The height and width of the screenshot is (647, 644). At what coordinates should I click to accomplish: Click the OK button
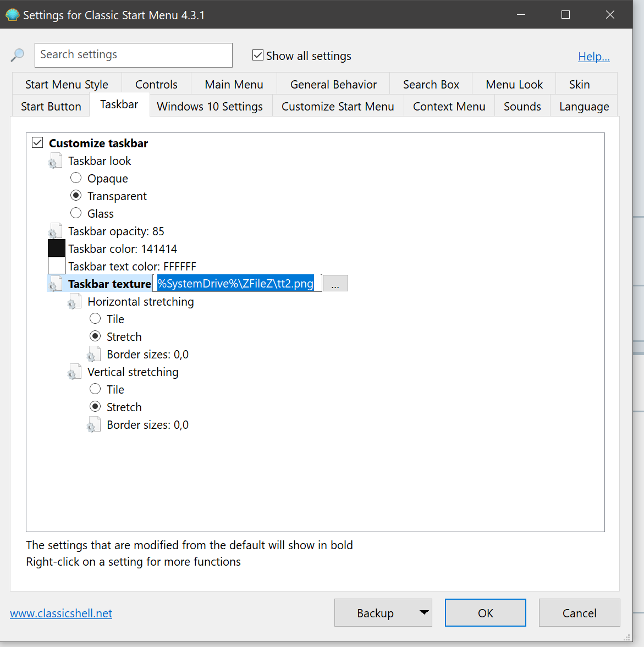486,612
